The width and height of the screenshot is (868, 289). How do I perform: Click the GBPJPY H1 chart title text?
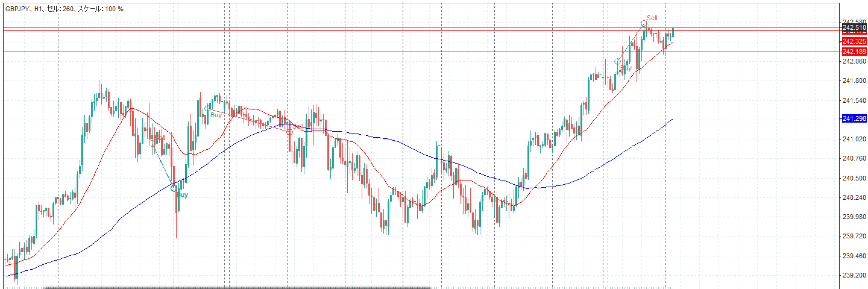(64, 9)
